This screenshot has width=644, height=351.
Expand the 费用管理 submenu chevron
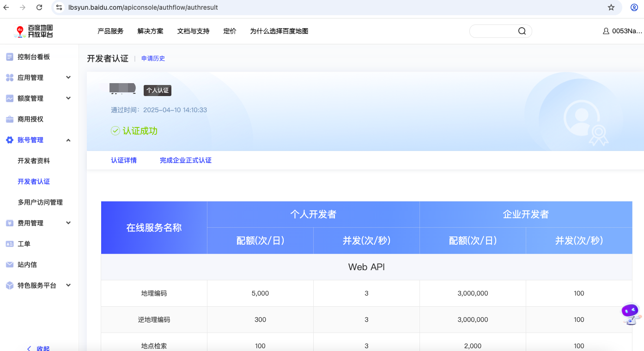click(x=68, y=223)
